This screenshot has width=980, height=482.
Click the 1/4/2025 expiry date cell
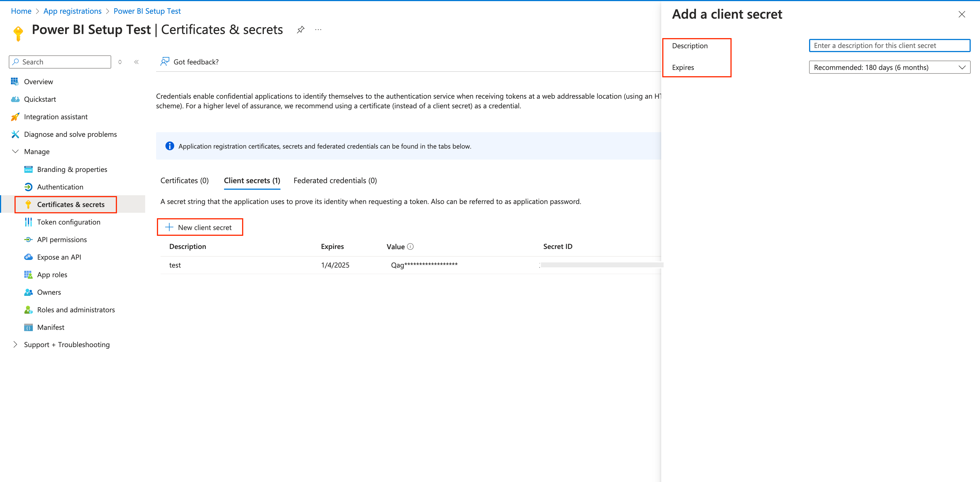pyautogui.click(x=335, y=265)
